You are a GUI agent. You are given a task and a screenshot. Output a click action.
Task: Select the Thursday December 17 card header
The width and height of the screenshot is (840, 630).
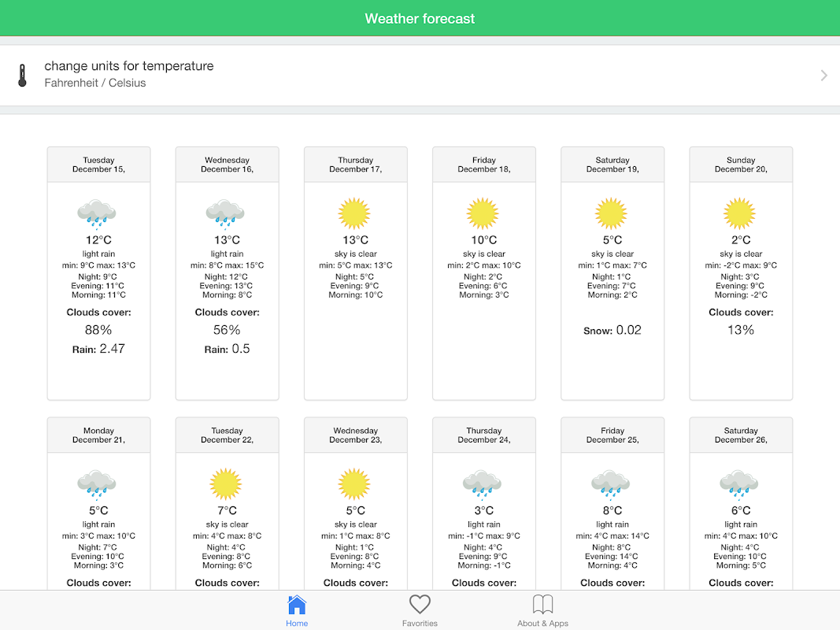coord(356,165)
